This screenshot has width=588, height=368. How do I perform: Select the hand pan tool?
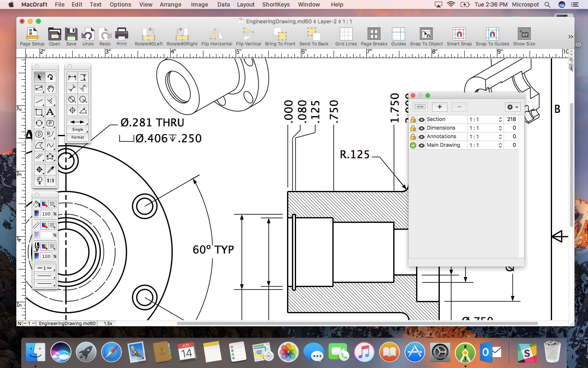coord(50,88)
